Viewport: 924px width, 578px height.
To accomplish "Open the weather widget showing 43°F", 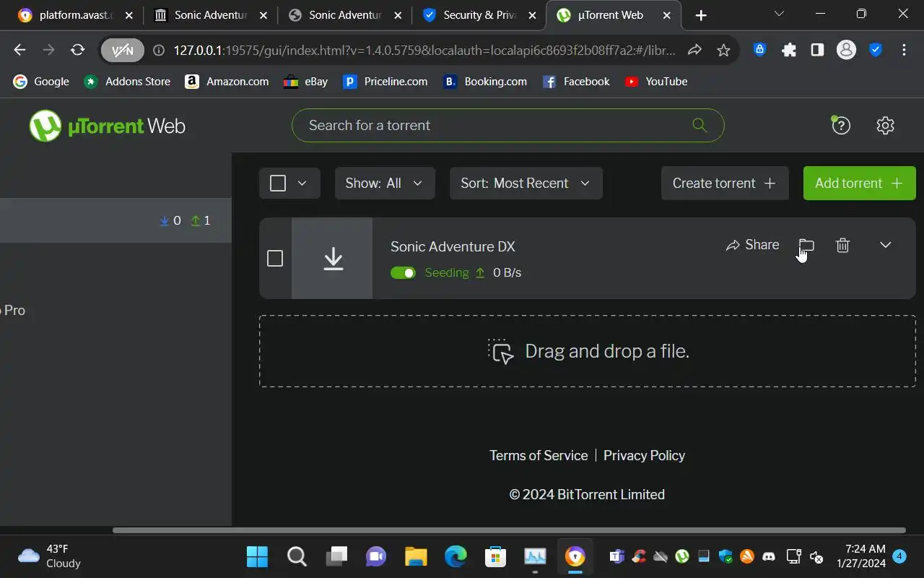I will coord(49,556).
